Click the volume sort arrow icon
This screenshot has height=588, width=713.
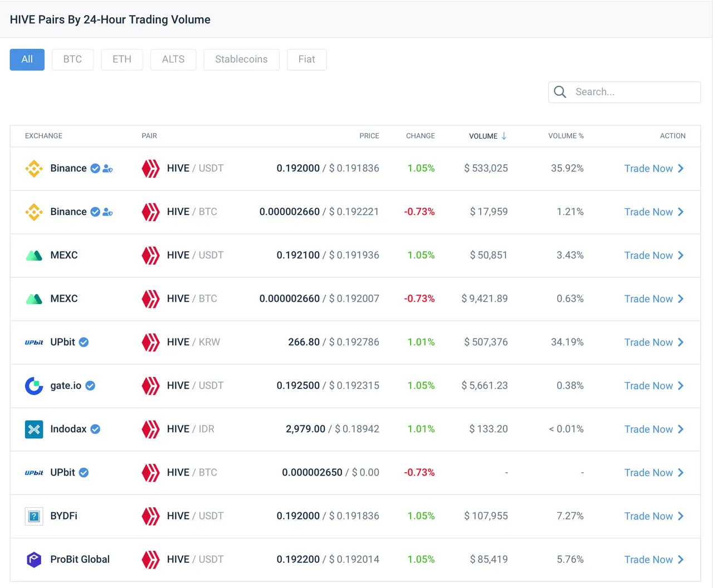[504, 136]
